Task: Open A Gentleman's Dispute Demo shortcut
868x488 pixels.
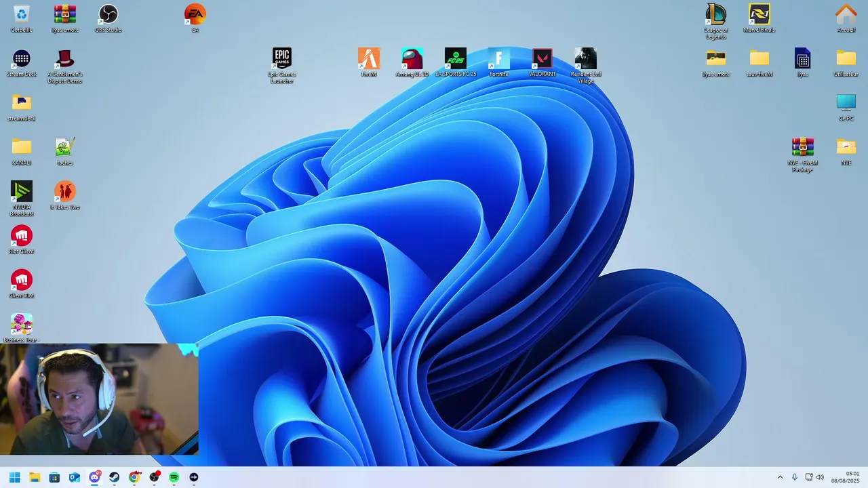Action: 65,58
